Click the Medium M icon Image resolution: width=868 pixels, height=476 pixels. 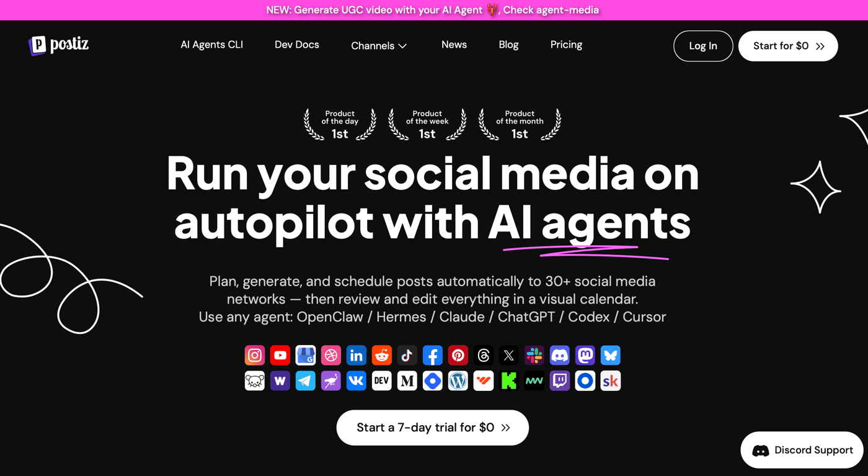pos(407,380)
